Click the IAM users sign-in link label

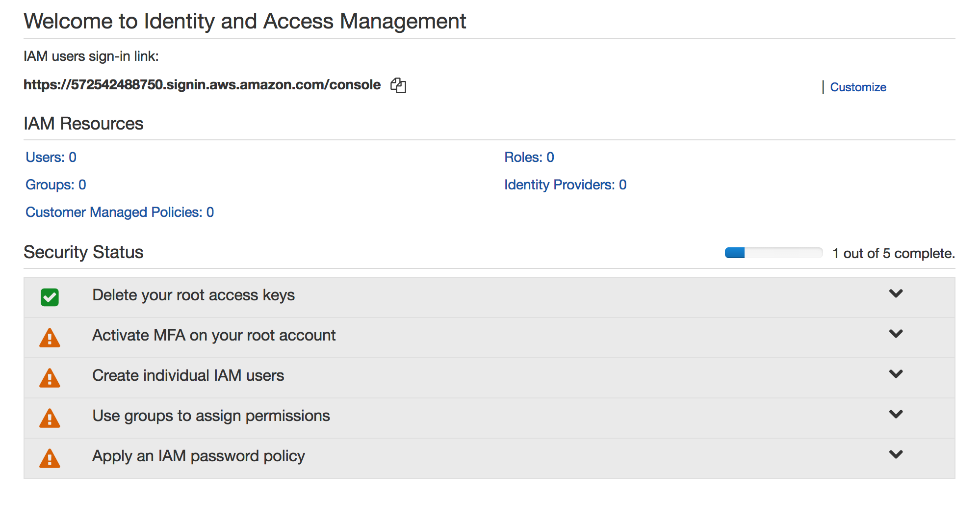point(91,56)
